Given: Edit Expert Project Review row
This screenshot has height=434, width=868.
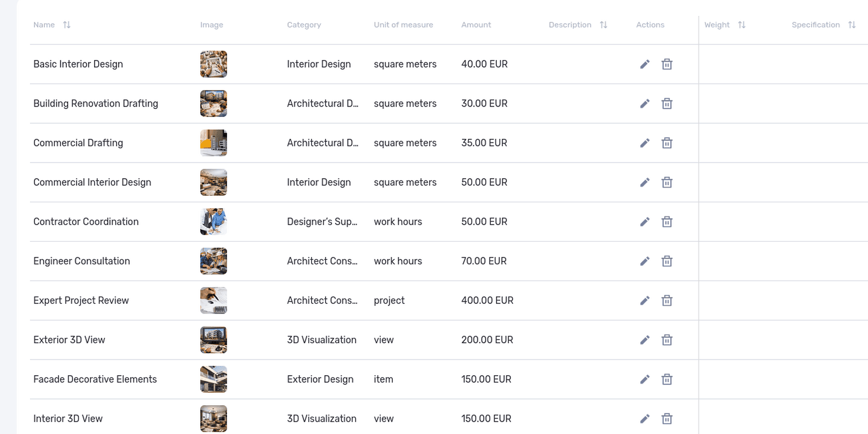Looking at the screenshot, I should (x=645, y=300).
